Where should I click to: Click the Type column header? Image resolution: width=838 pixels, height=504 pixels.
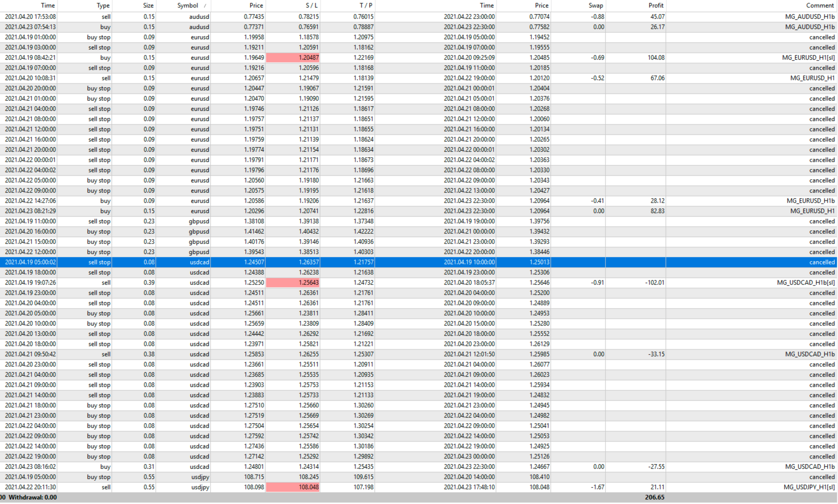pyautogui.click(x=103, y=5)
